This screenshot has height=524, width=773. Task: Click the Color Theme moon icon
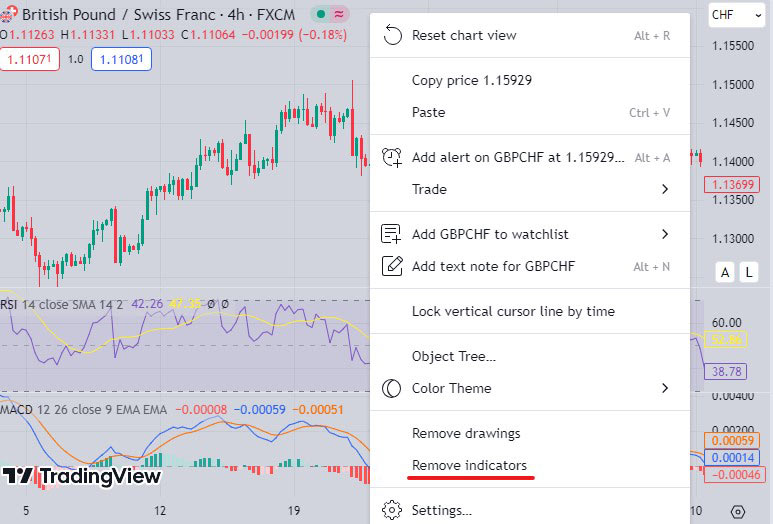point(391,388)
